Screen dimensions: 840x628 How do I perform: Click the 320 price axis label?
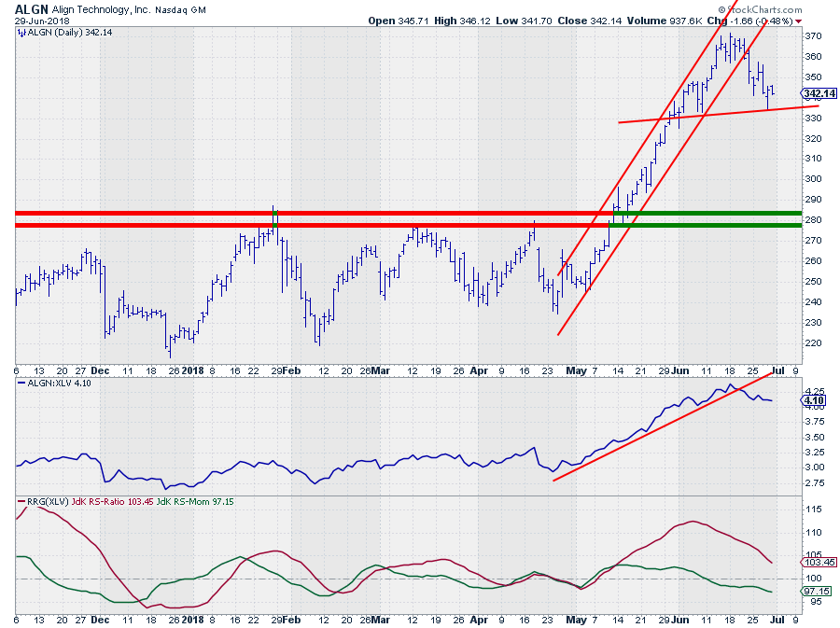pyautogui.click(x=813, y=139)
